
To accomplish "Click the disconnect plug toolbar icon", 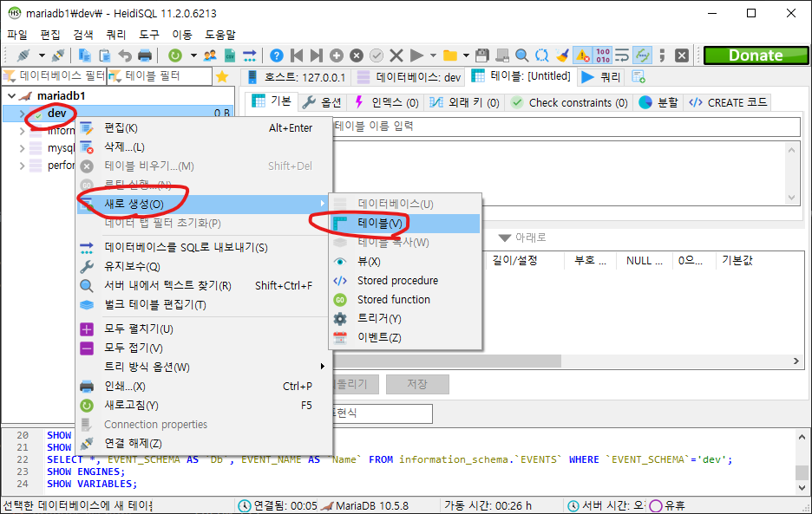I will click(58, 55).
